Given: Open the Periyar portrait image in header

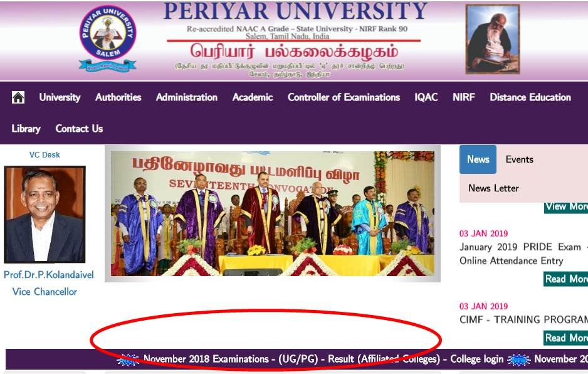Looking at the screenshot, I should (492, 39).
